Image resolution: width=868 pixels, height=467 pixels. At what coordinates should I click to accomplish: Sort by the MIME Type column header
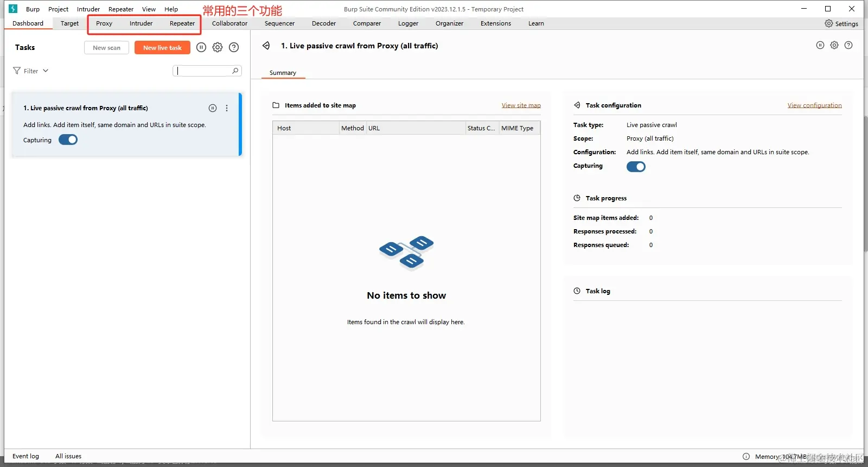(x=519, y=128)
